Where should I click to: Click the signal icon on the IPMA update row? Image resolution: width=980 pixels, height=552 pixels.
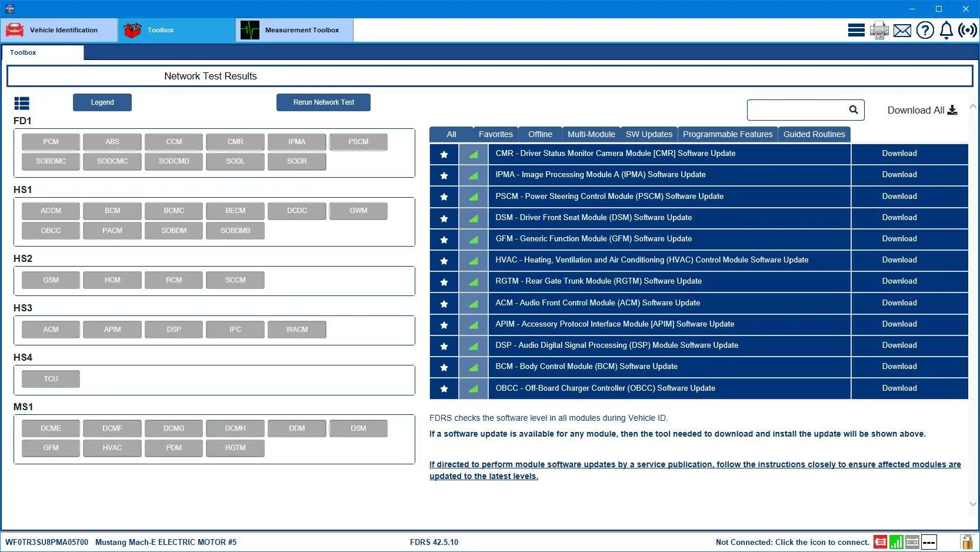(474, 175)
